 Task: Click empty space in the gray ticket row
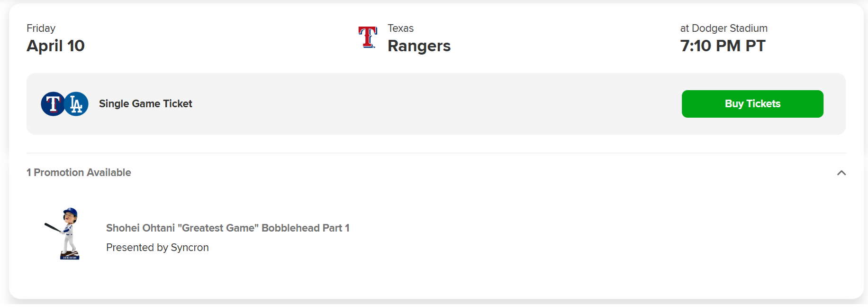click(426, 104)
